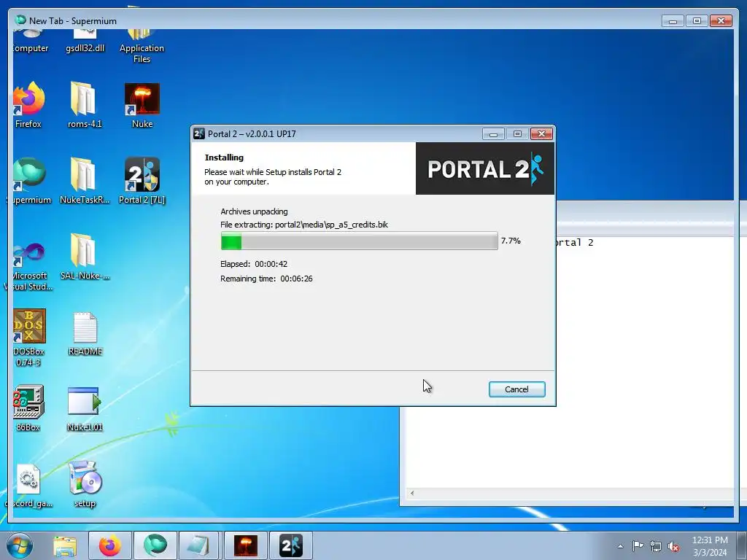Minimize the Portal 2 installer window
Image resolution: width=747 pixels, height=560 pixels.
point(493,134)
